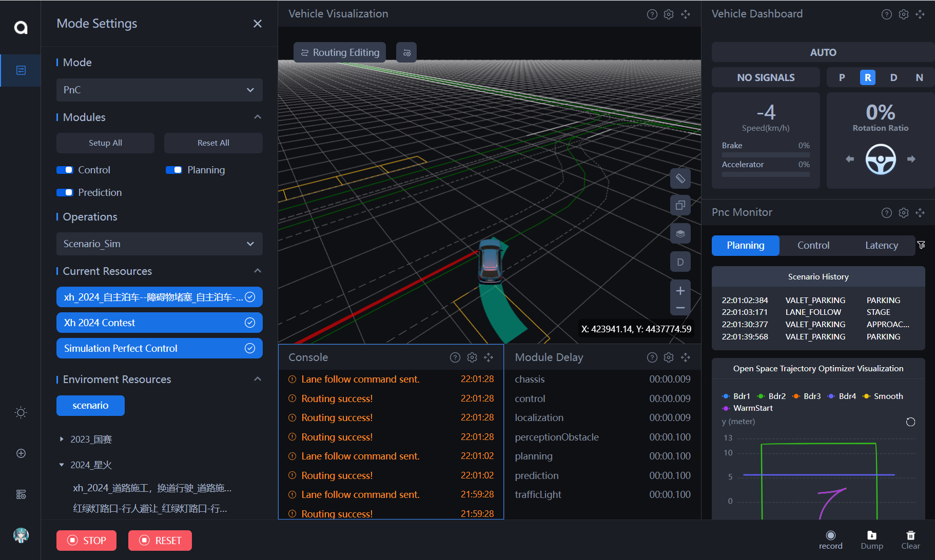Screen dimensions: 935x560
Task: Click the record icon
Action: point(830,535)
